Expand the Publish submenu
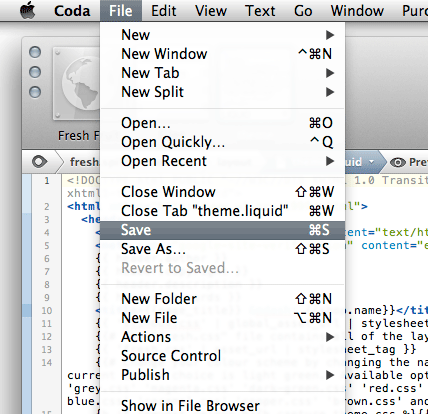The width and height of the screenshot is (428, 414). tap(222, 375)
